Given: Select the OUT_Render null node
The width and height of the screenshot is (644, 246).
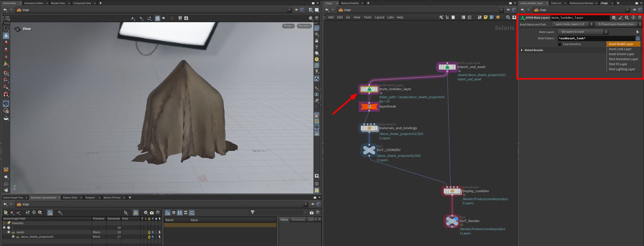Looking at the screenshot, I should 452,221.
